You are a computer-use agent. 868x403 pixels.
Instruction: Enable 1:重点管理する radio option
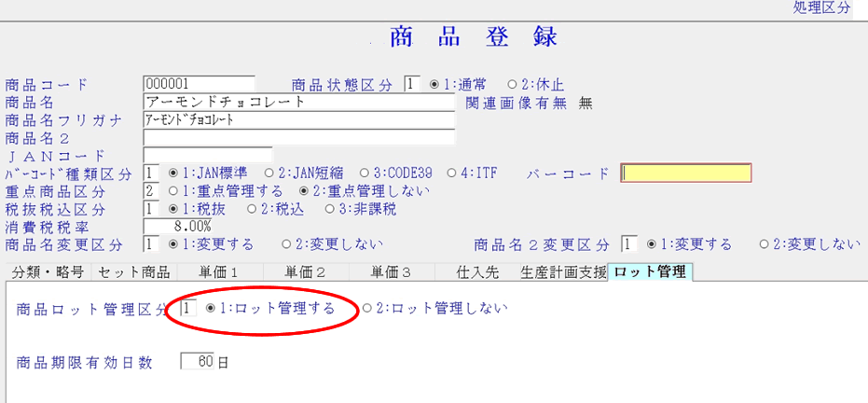point(172,191)
